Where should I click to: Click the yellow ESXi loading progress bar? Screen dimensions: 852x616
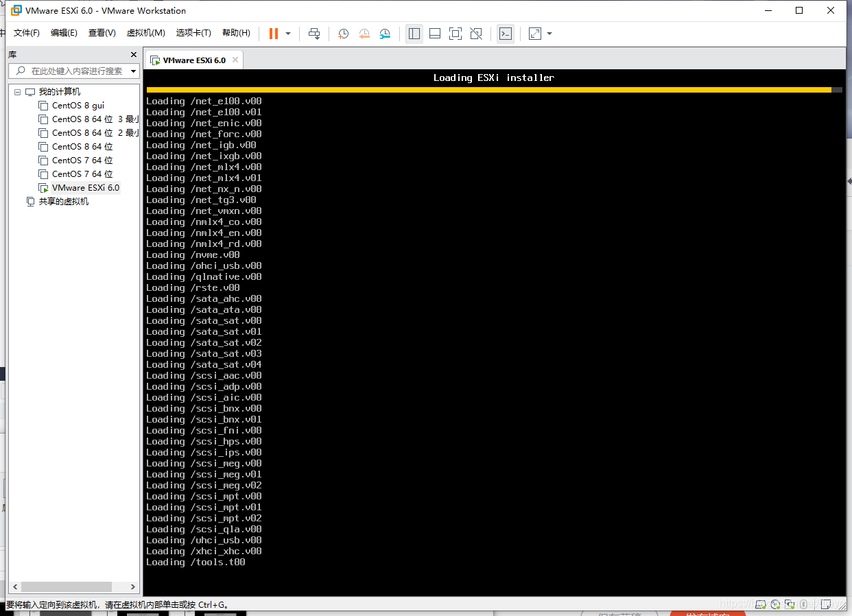(488, 89)
